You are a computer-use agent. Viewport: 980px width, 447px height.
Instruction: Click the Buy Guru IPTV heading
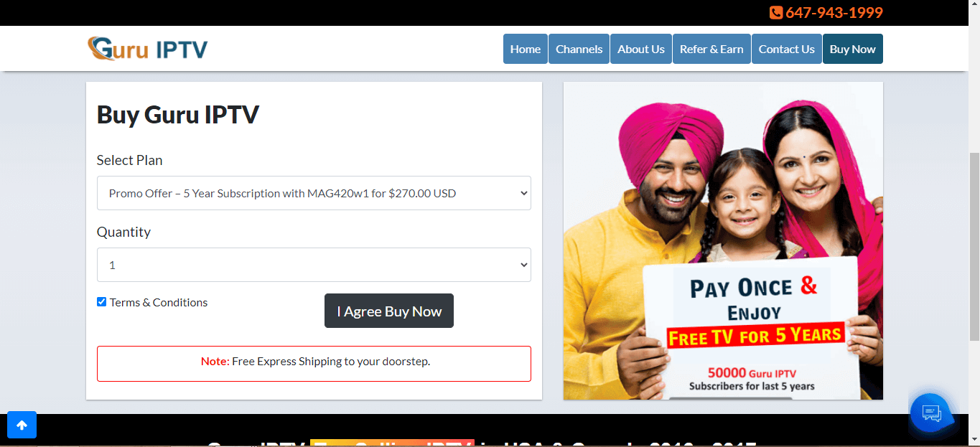coord(178,115)
